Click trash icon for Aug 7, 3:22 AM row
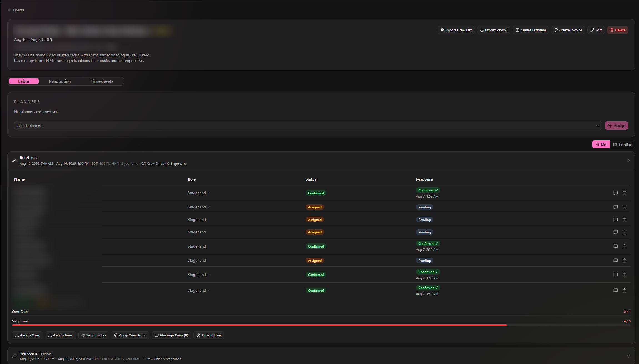Viewport: 639px width, 364px height. click(x=624, y=246)
